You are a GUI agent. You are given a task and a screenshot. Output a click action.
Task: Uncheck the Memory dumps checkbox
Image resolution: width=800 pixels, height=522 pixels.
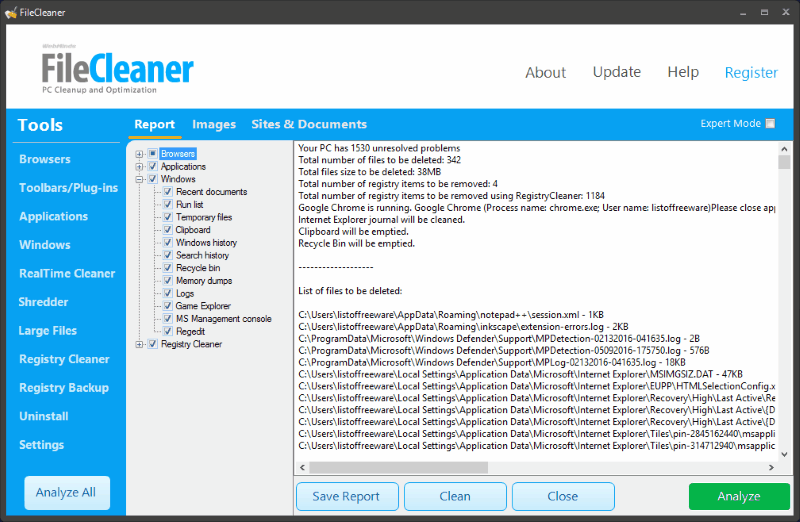coord(168,281)
